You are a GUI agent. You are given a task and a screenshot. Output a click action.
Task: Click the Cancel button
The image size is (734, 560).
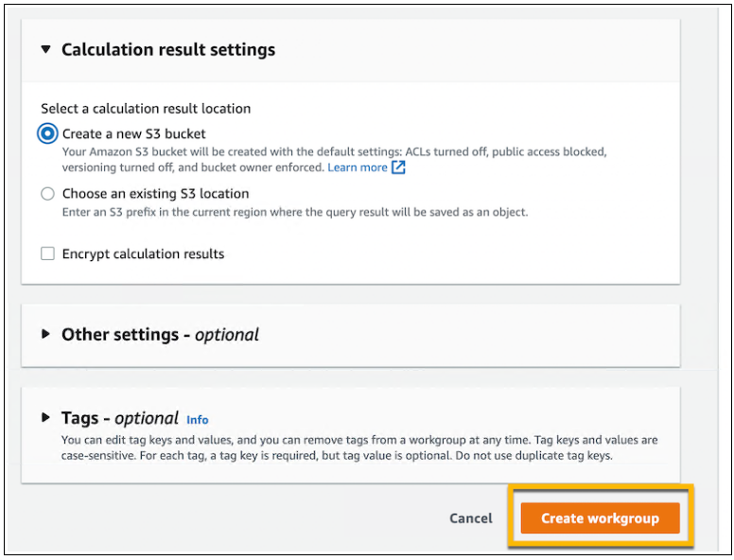click(x=470, y=518)
